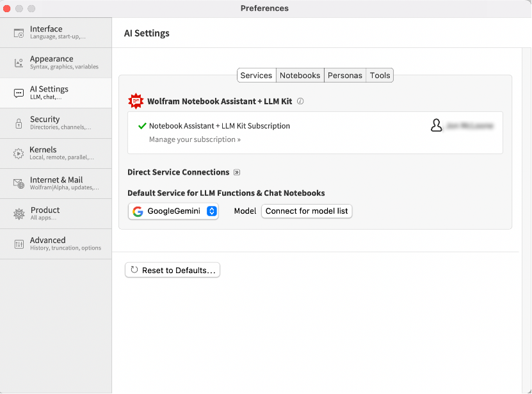The image size is (532, 394).
Task: Open Internet & Mail globe icon
Action: [x=19, y=184]
